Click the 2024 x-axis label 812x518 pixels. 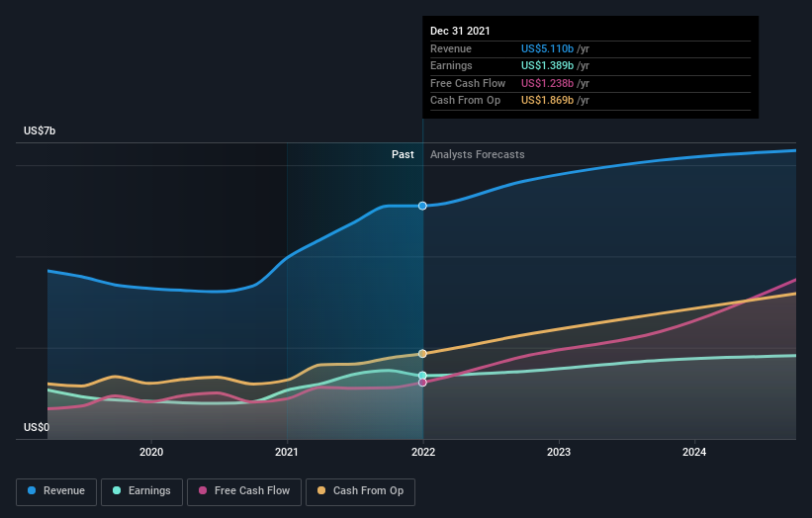coord(694,453)
